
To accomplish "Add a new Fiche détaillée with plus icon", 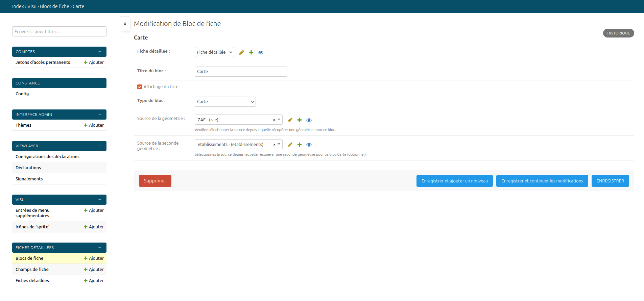I will [x=251, y=52].
